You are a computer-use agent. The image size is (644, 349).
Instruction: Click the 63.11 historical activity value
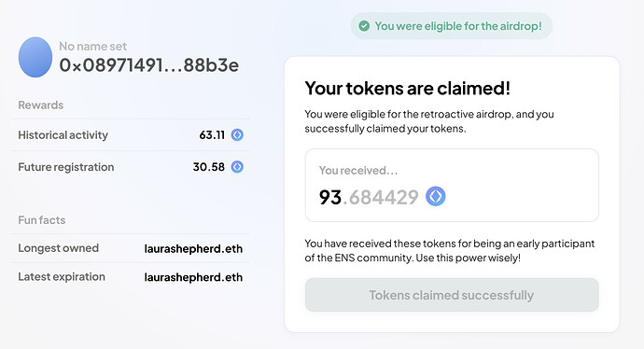point(212,135)
